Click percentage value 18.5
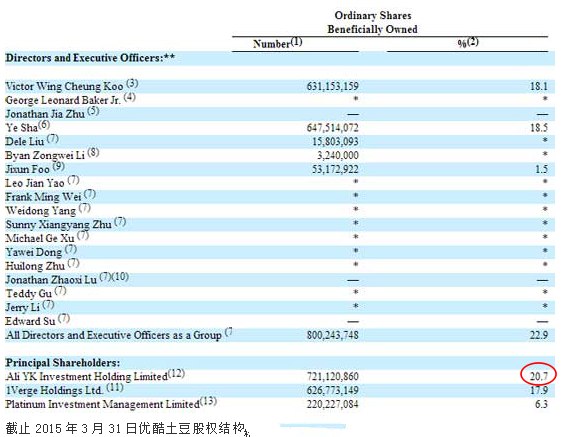The image size is (564, 437). pyautogui.click(x=539, y=128)
